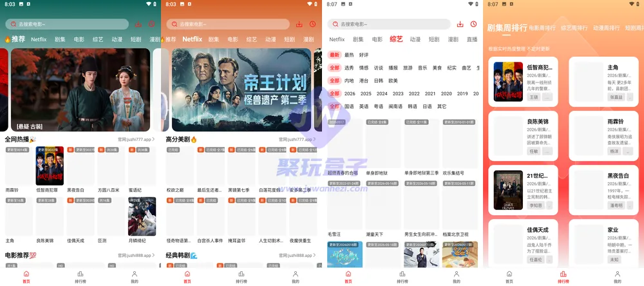Tap the 排行榜 ranking icon on the green 推荐 screen
Viewport: 644px width, 286px height.
80,274
